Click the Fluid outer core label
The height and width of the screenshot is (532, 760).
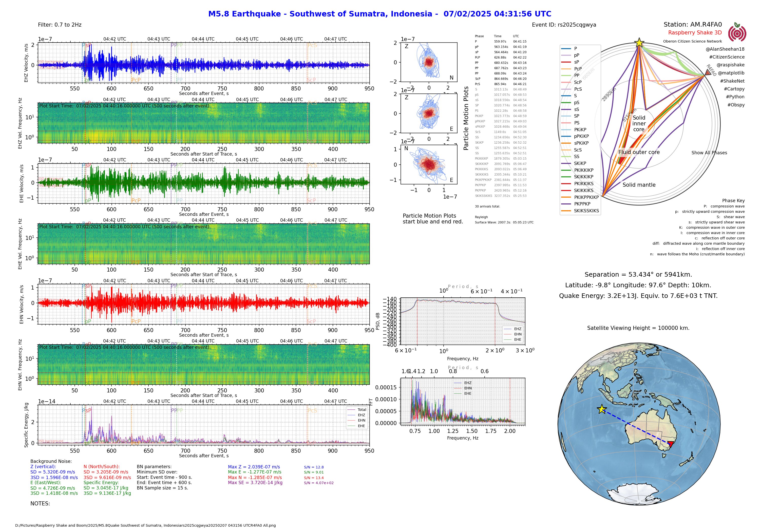pos(639,152)
